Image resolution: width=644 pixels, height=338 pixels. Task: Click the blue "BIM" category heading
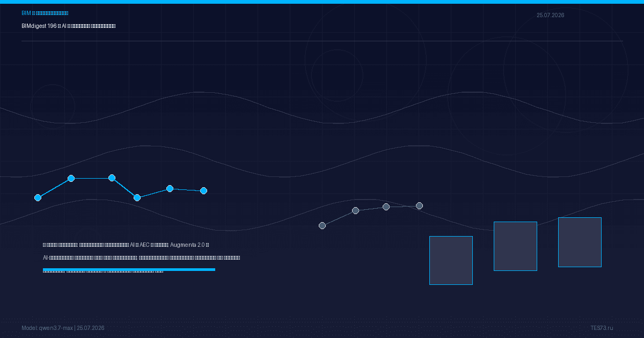[x=45, y=13]
